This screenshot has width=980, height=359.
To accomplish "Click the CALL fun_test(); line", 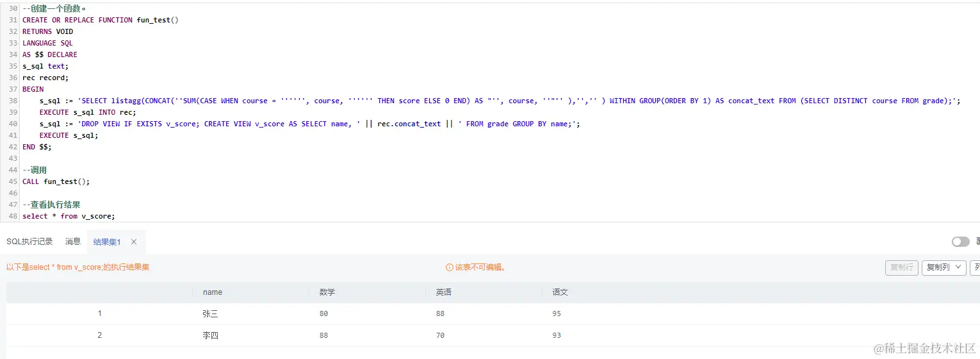I will point(56,181).
